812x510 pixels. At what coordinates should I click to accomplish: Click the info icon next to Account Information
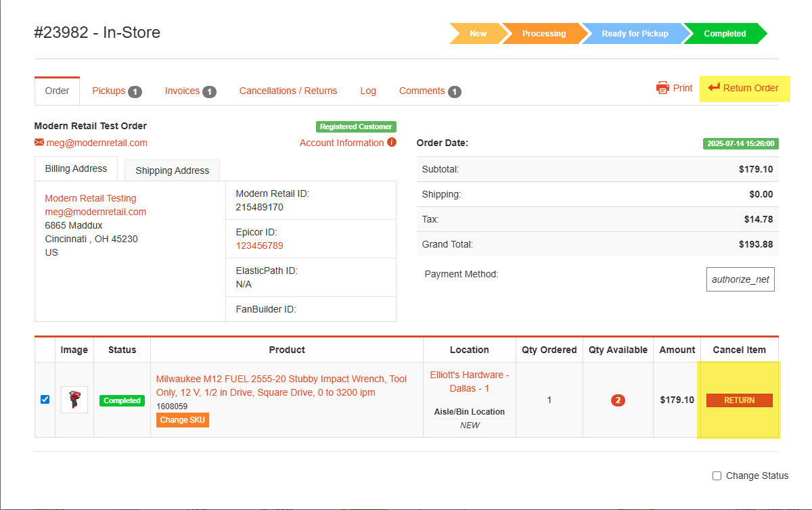(x=391, y=143)
